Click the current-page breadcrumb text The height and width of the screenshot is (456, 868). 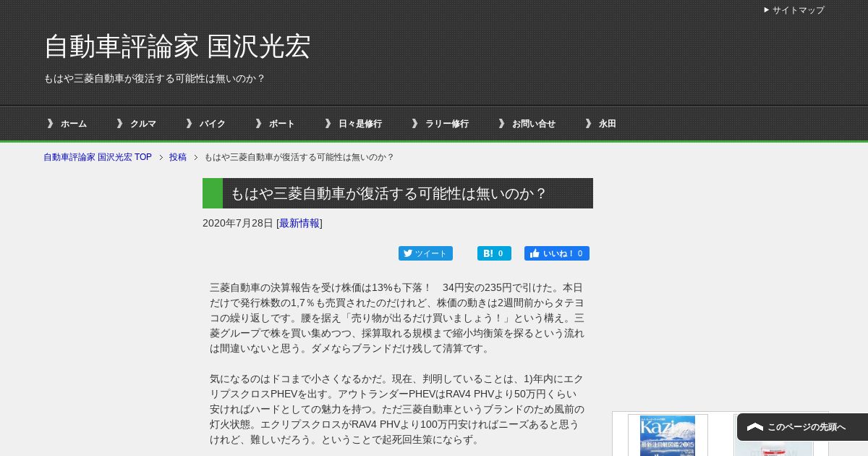coord(299,157)
